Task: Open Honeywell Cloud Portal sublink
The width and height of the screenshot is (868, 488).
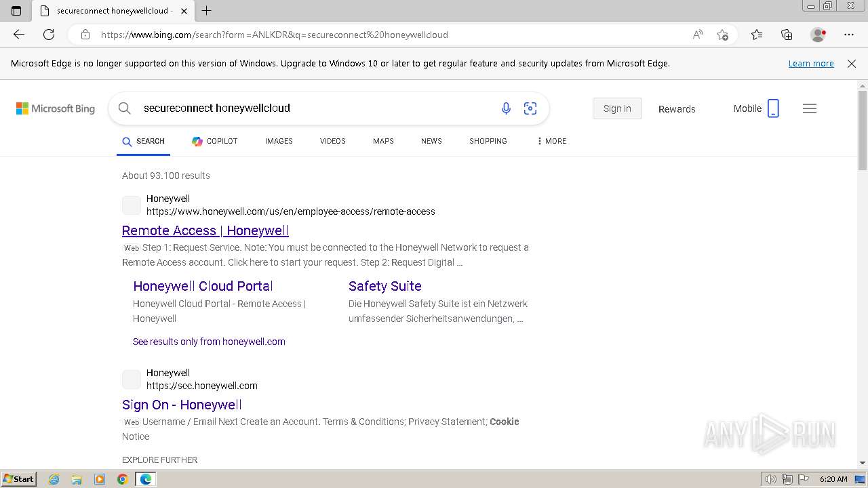Action: pyautogui.click(x=203, y=286)
